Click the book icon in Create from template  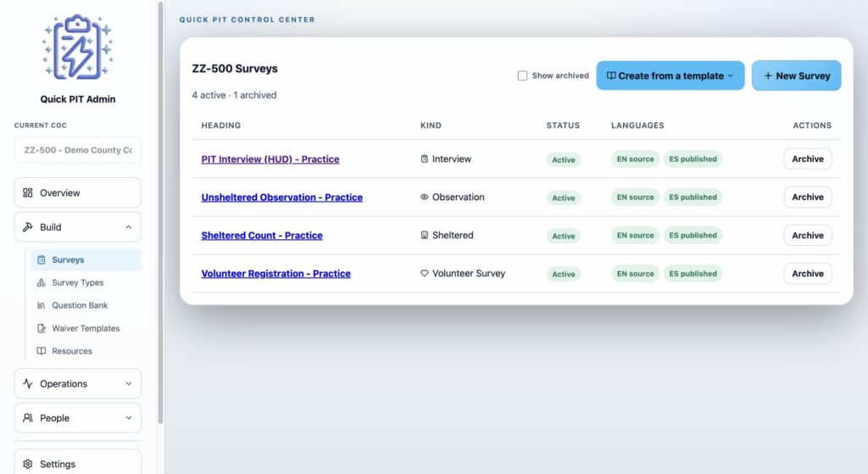[x=611, y=75]
